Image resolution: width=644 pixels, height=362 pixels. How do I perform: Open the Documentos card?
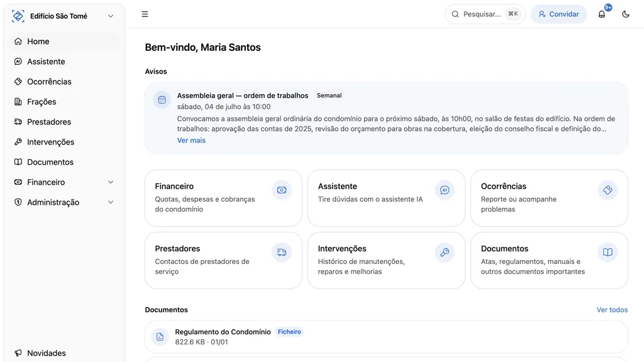tap(550, 261)
